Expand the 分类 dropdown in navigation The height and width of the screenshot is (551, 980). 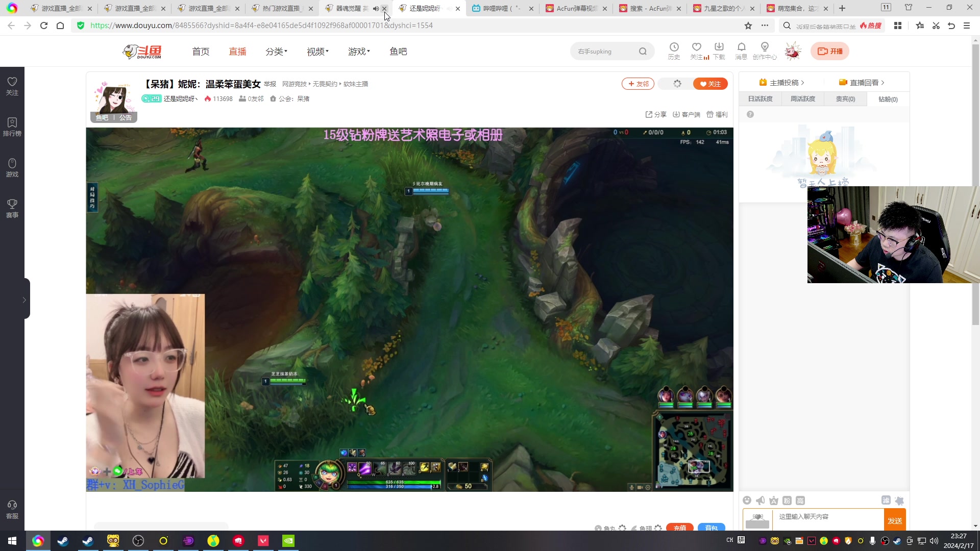point(276,52)
